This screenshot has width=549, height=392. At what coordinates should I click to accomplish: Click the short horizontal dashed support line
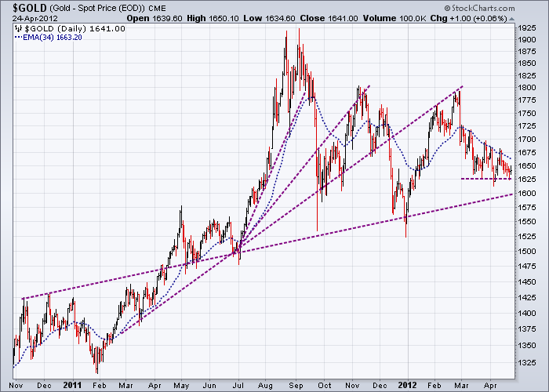[x=485, y=179]
